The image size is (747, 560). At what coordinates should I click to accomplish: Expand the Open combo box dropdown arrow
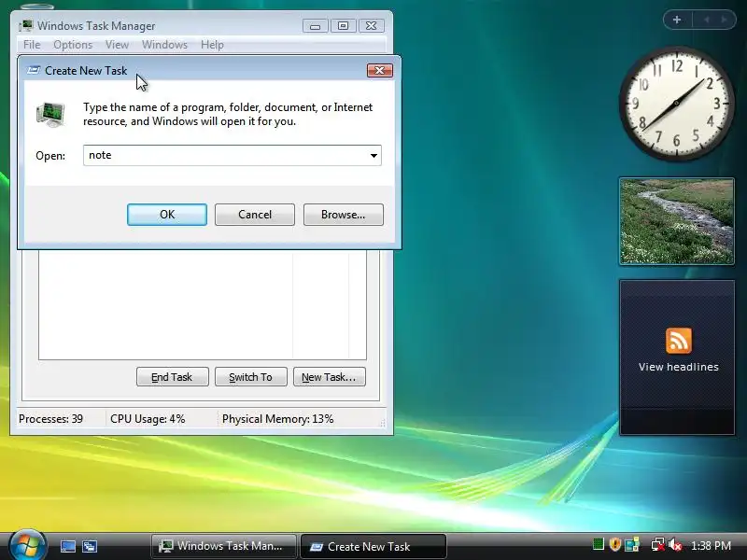(x=373, y=155)
